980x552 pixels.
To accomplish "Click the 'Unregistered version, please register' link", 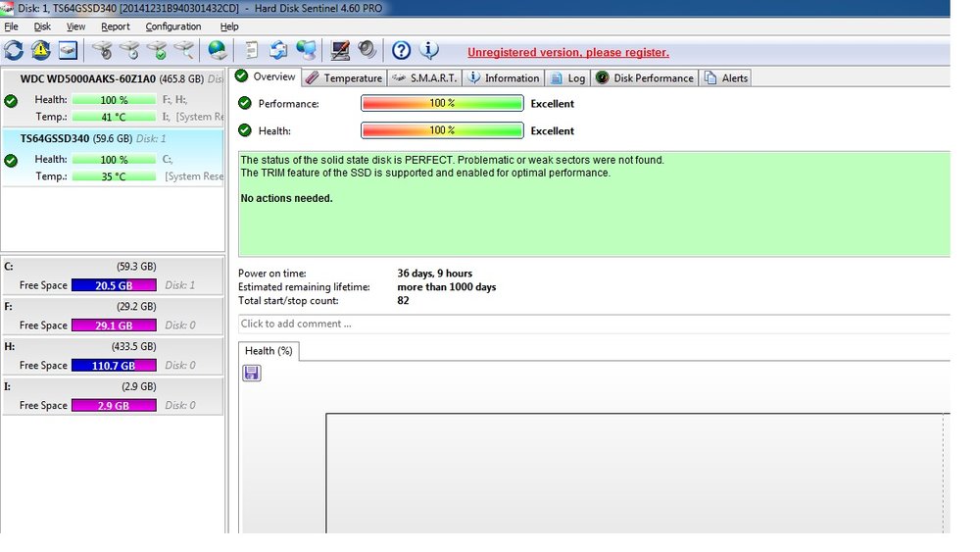I will coord(567,53).
